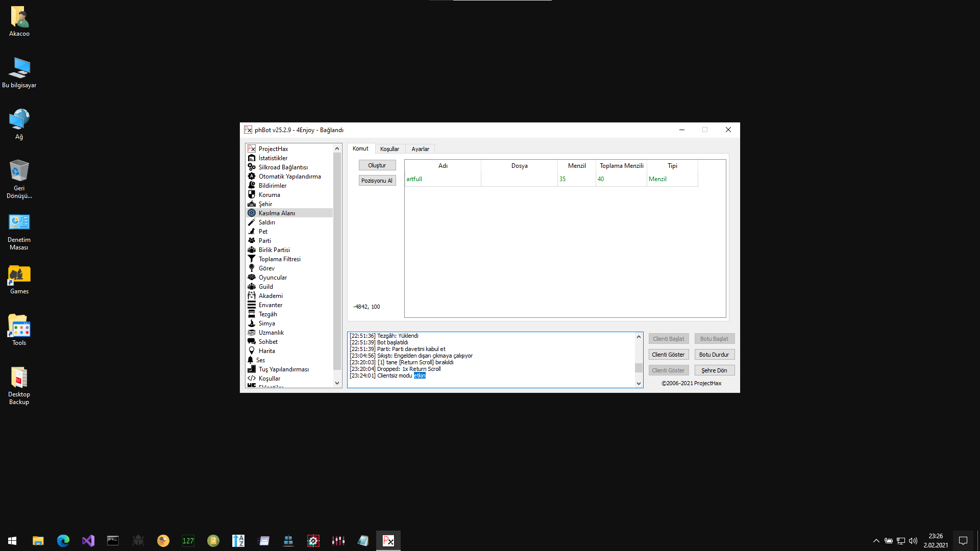Switch to the Koşullar tab
980x551 pixels.
[x=389, y=149]
